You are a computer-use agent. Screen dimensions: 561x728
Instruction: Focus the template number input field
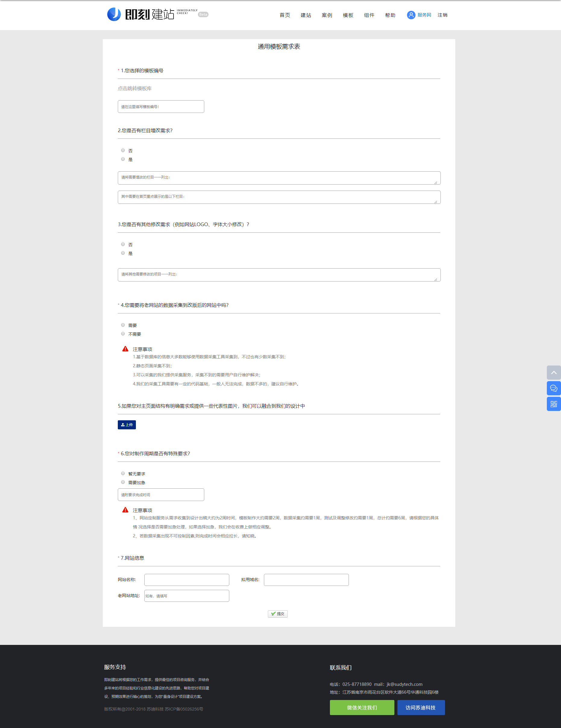pos(161,107)
